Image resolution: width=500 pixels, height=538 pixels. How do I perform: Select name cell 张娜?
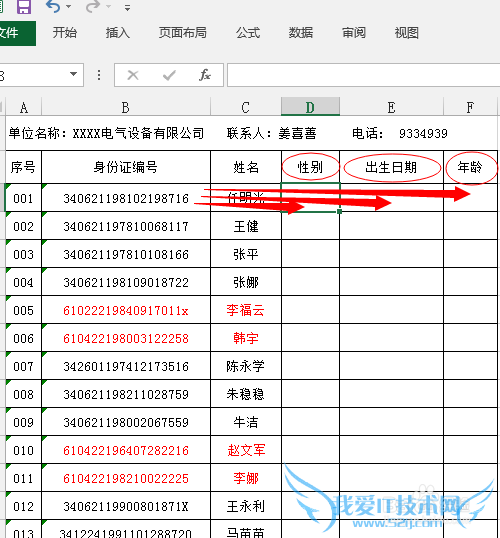point(246,282)
